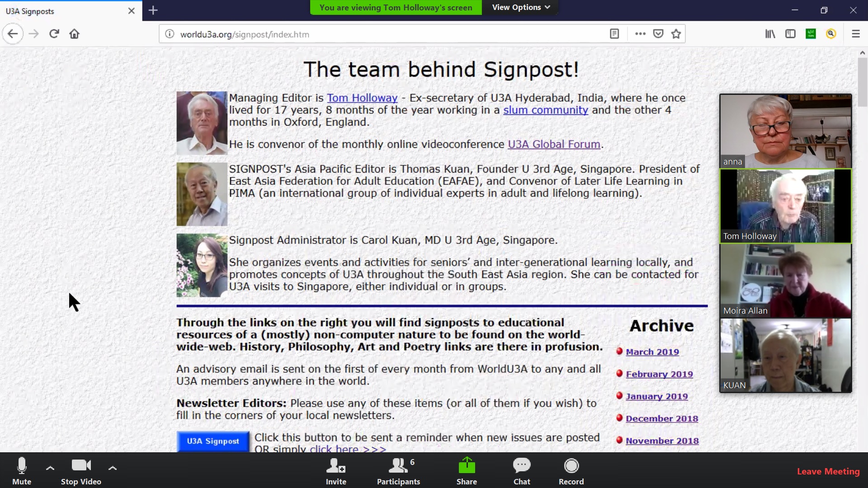868x488 pixels.
Task: Go back using the browser back arrow
Action: (13, 34)
